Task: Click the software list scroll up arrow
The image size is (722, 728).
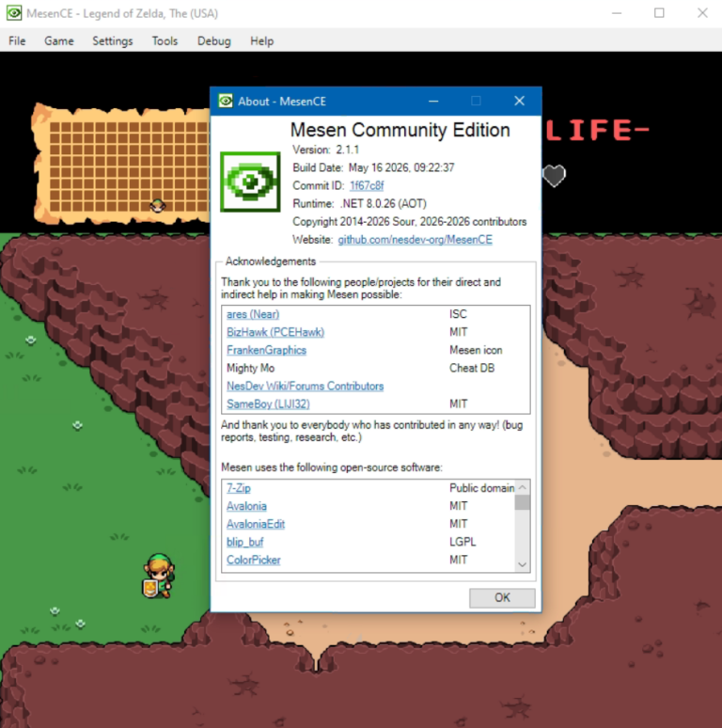Action: coord(523,487)
